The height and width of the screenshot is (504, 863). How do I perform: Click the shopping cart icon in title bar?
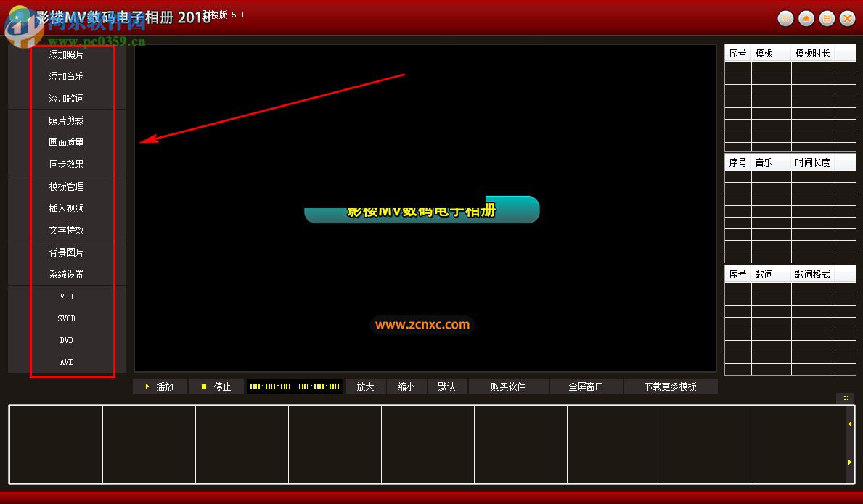785,19
